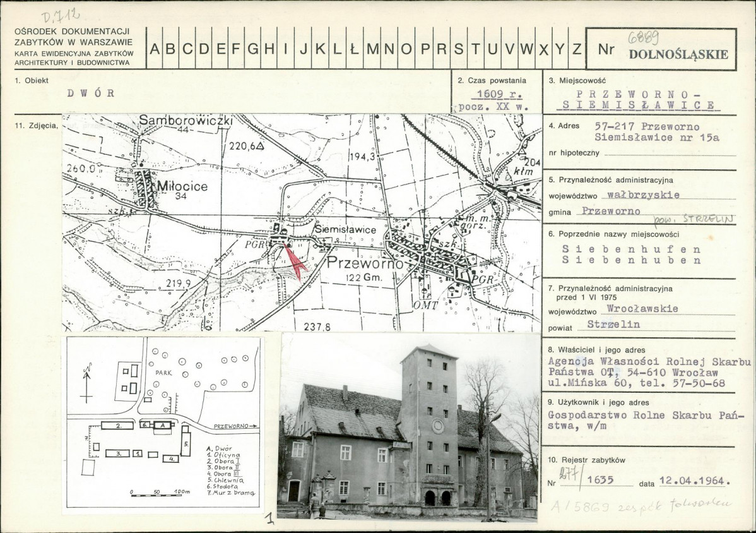Click the PARK label on site plan
756x533 pixels.
[164, 373]
